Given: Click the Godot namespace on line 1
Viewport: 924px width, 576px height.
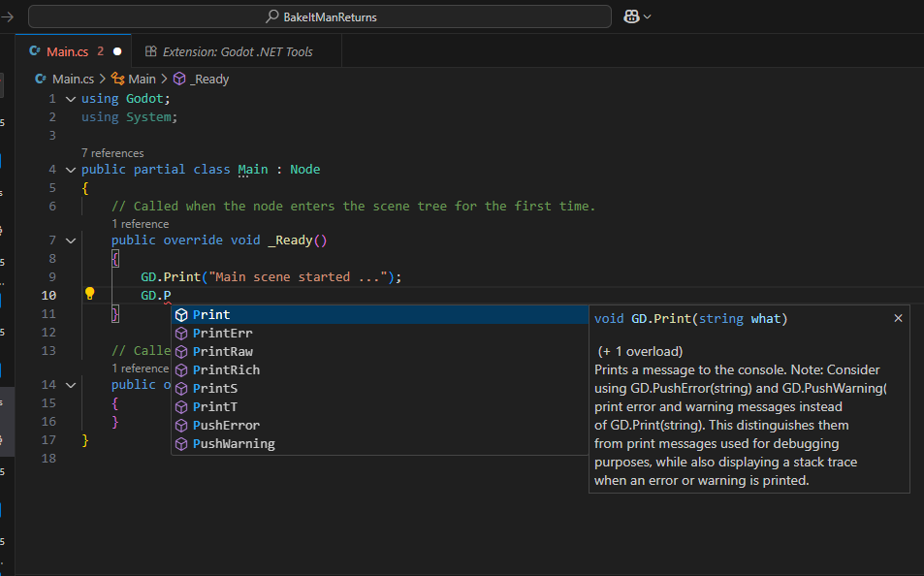Looking at the screenshot, I should [143, 99].
